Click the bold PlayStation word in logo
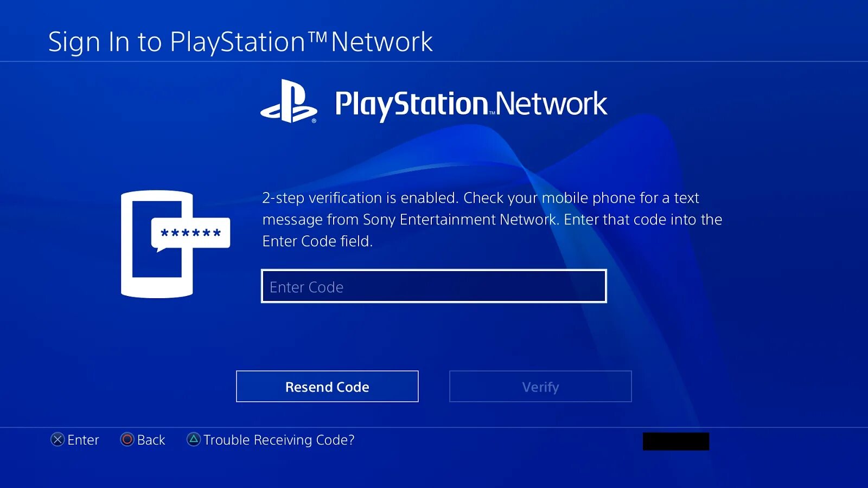This screenshot has height=488, width=868. 412,105
